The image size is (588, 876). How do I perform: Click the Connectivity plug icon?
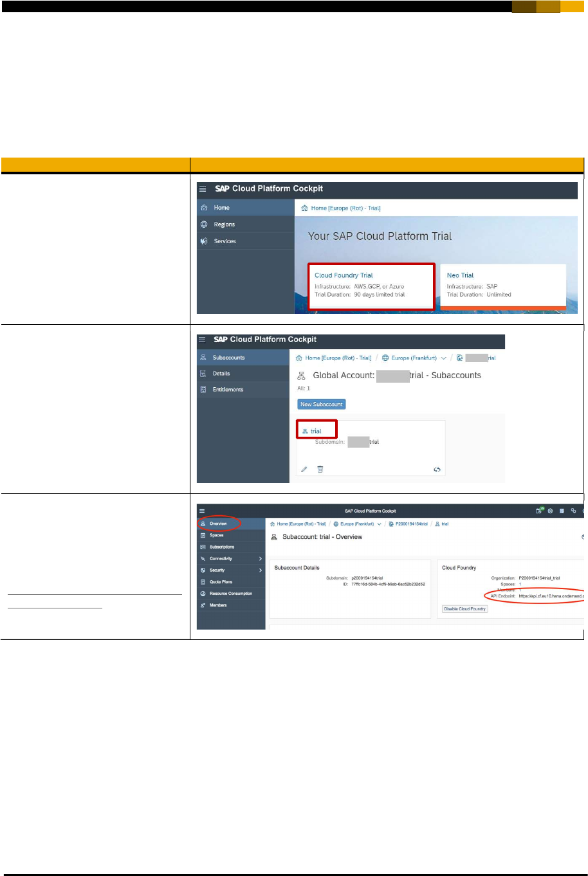pyautogui.click(x=203, y=559)
